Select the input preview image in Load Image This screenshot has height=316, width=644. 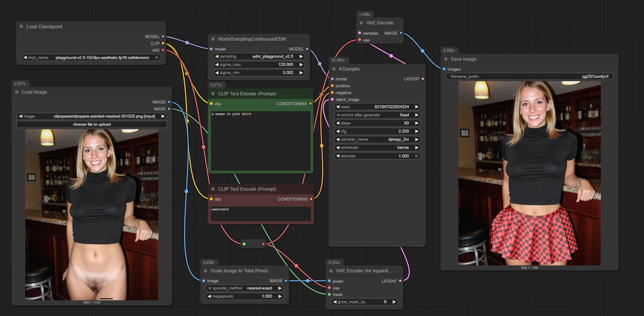click(x=92, y=215)
